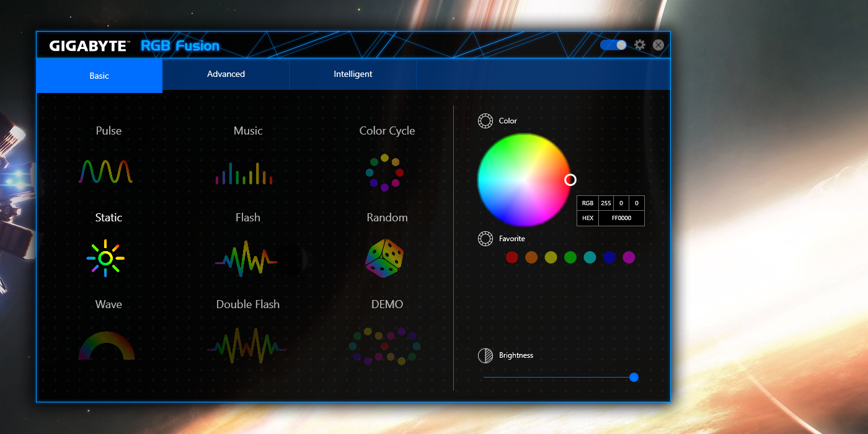Click the center of the color wheel
This screenshot has height=434, width=868.
524,180
